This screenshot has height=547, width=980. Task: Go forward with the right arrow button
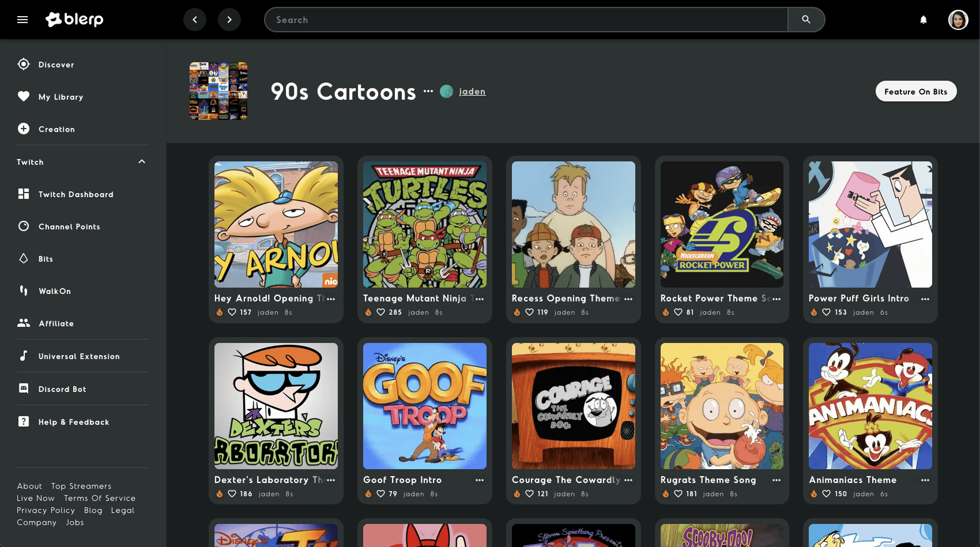coord(229,20)
